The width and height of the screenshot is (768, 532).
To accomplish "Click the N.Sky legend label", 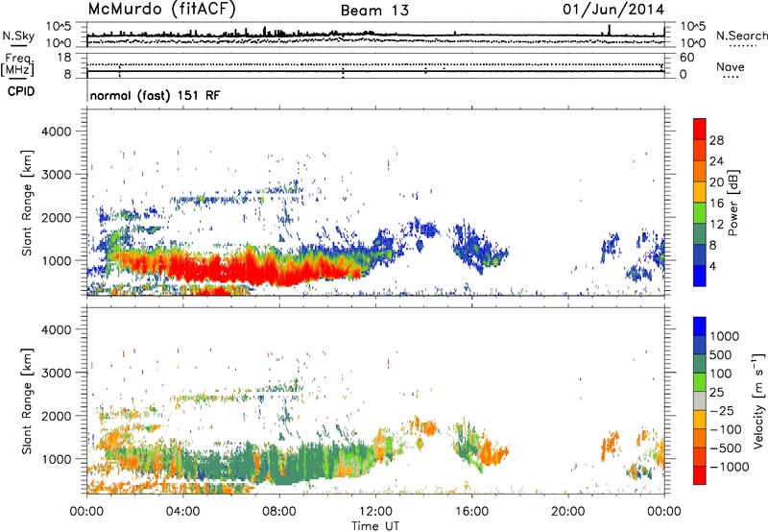I will (18, 36).
